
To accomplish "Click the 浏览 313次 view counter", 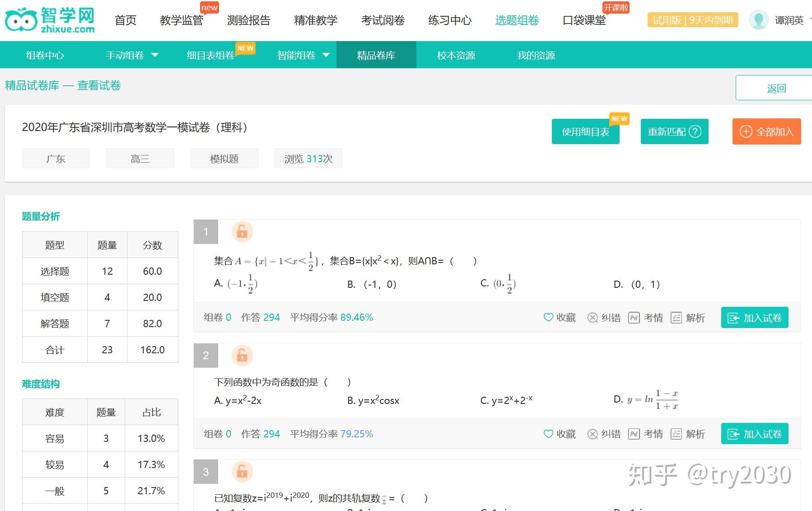I will (308, 158).
